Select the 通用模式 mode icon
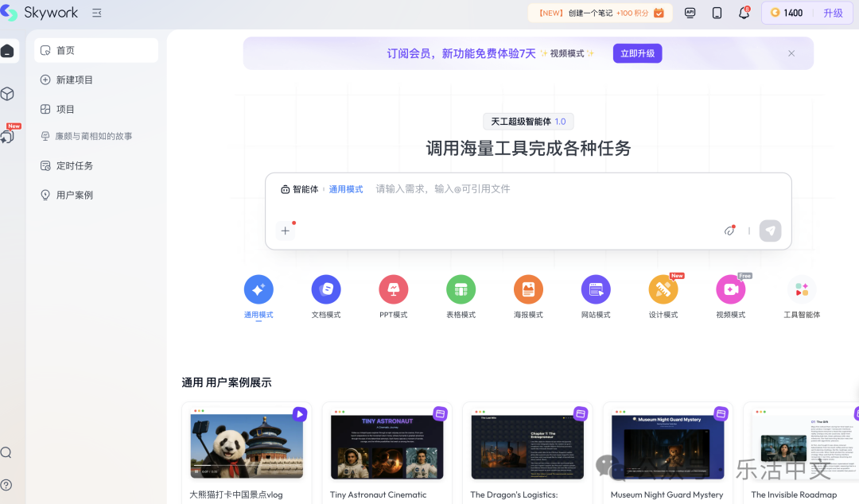Screen dimensions: 859x504 coord(258,289)
